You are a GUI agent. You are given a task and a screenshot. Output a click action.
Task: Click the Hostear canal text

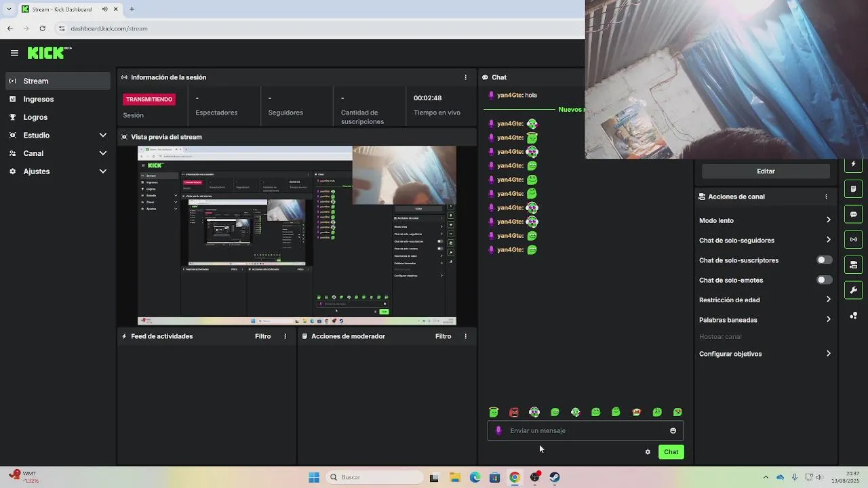720,337
